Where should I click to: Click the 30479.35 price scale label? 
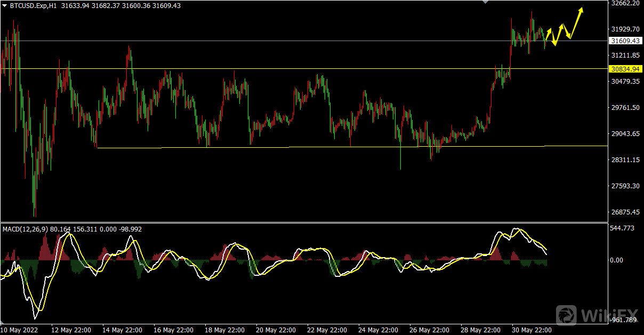[x=626, y=82]
